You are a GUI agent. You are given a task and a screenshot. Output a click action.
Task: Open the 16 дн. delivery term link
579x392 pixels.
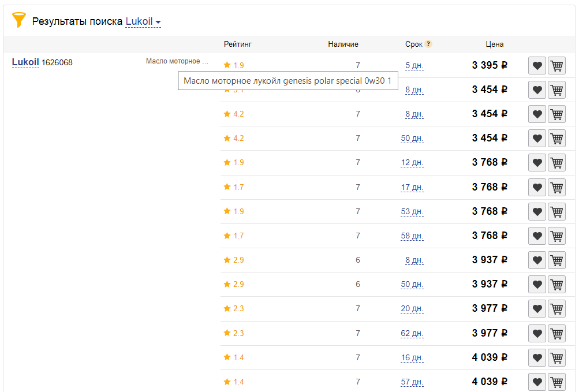[412, 357]
